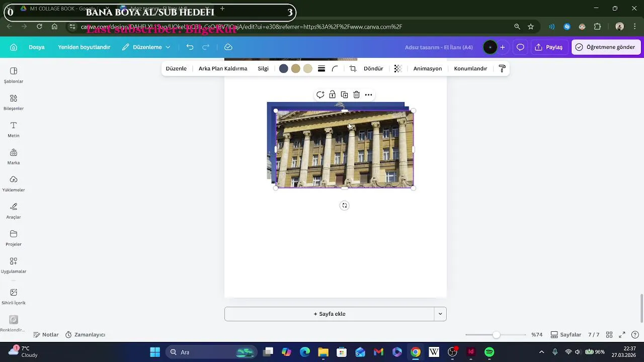This screenshot has height=362, width=644.
Task: Redo the last action
Action: 206,47
